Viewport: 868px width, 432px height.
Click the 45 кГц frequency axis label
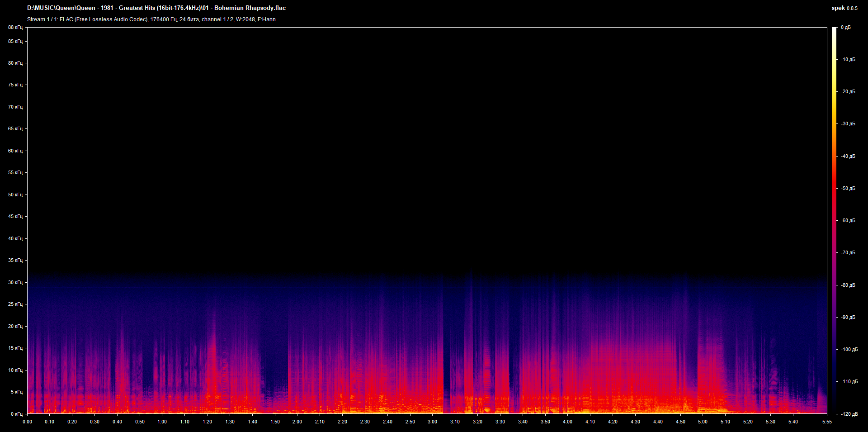pos(15,217)
